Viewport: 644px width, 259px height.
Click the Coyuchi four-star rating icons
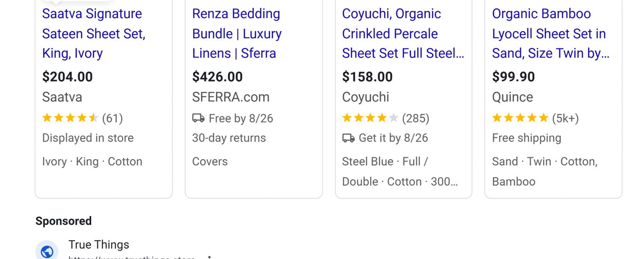click(x=370, y=118)
